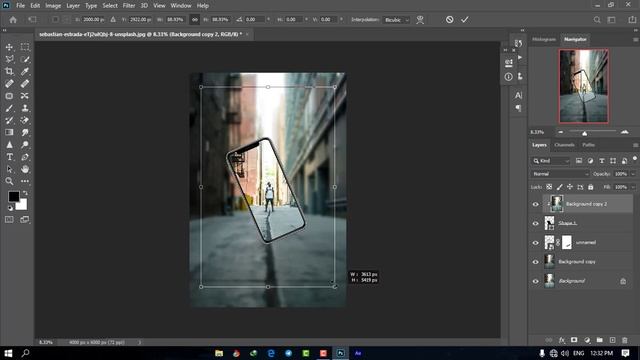The image size is (640, 360).
Task: Select the History Brush tool
Action: pyautogui.click(x=9, y=120)
